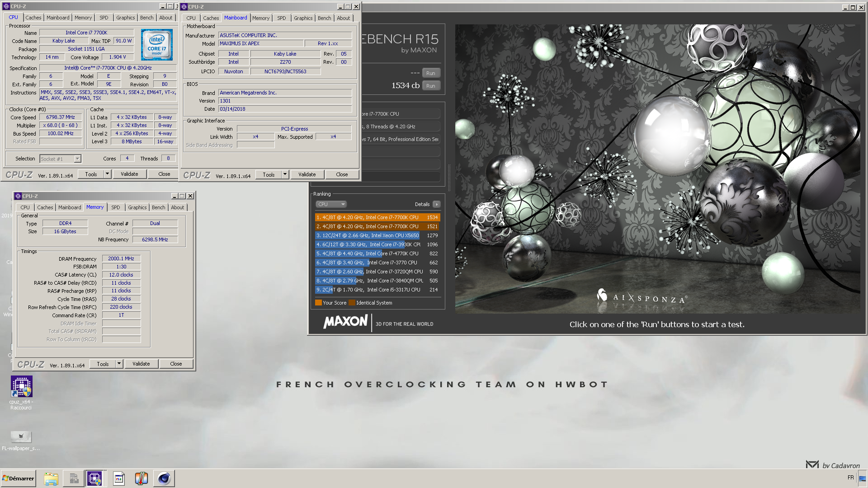The height and width of the screenshot is (488, 868).
Task: Switch to Caches tab in CPU window
Action: coord(33,18)
